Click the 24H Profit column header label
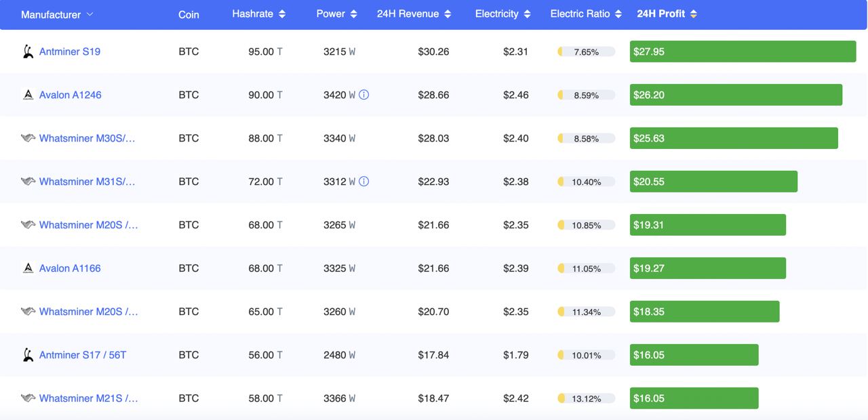Image resolution: width=868 pixels, height=420 pixels. point(661,14)
